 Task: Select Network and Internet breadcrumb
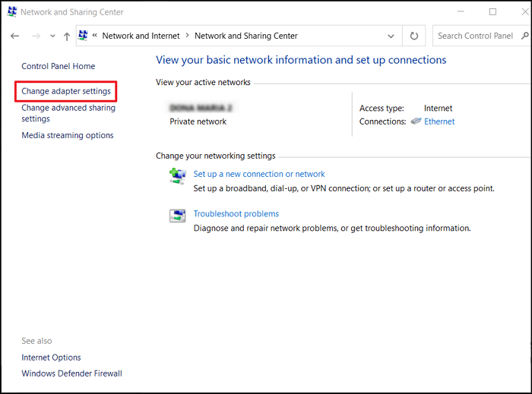pos(141,36)
